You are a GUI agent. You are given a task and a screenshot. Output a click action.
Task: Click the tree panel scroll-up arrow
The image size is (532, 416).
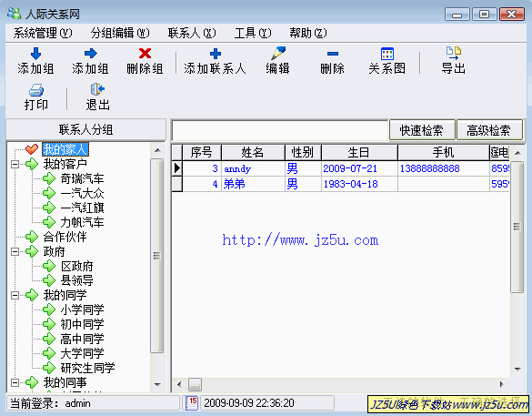tap(157, 150)
